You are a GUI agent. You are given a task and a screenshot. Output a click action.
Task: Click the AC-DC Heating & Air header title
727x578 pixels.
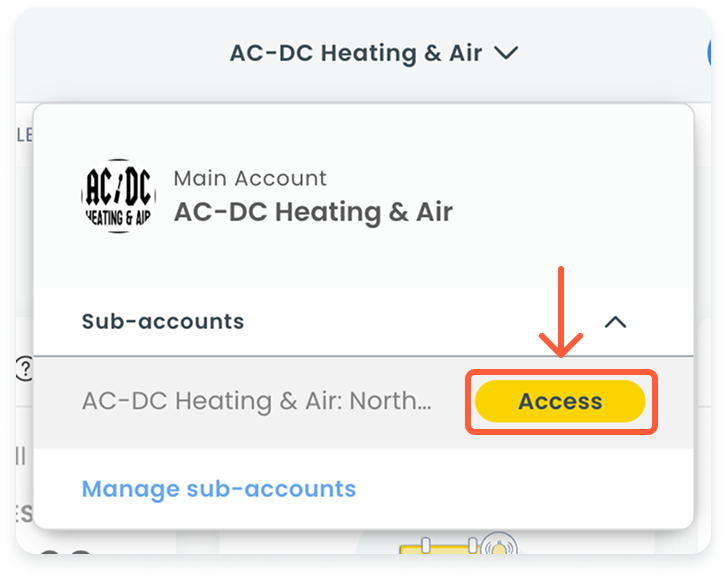[356, 53]
